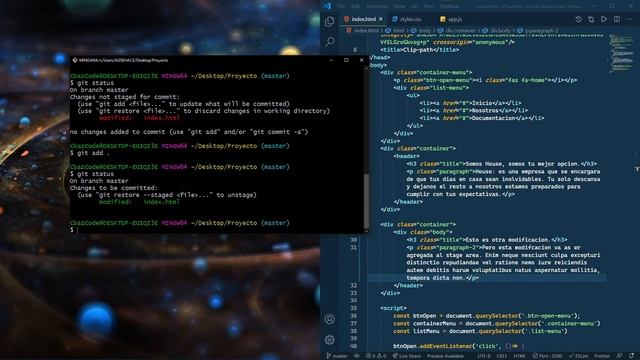640x360 pixels.
Task: Minimize the Git Bash terminal window
Action: tap(331, 60)
